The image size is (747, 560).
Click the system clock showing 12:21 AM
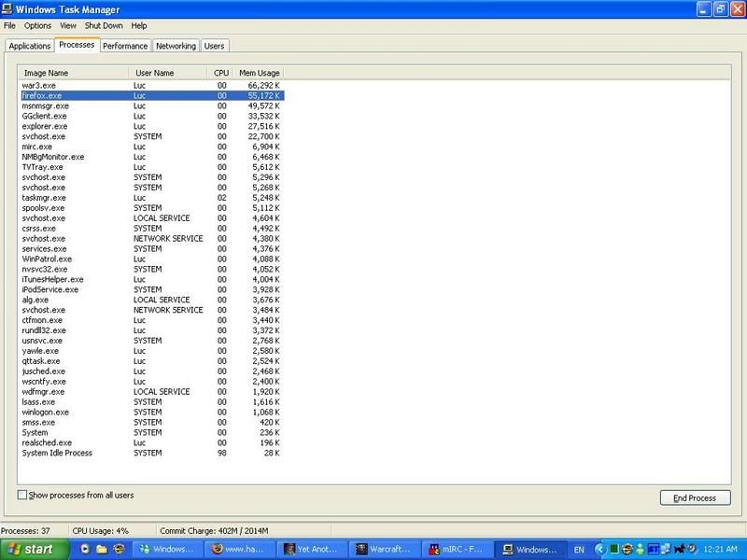[x=720, y=550]
